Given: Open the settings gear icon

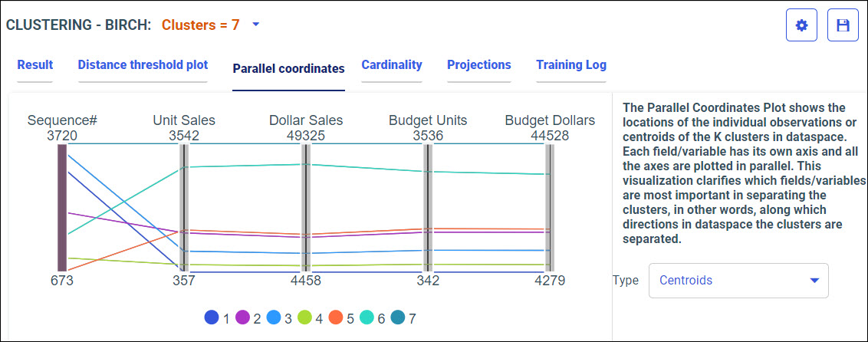Looking at the screenshot, I should click(801, 25).
